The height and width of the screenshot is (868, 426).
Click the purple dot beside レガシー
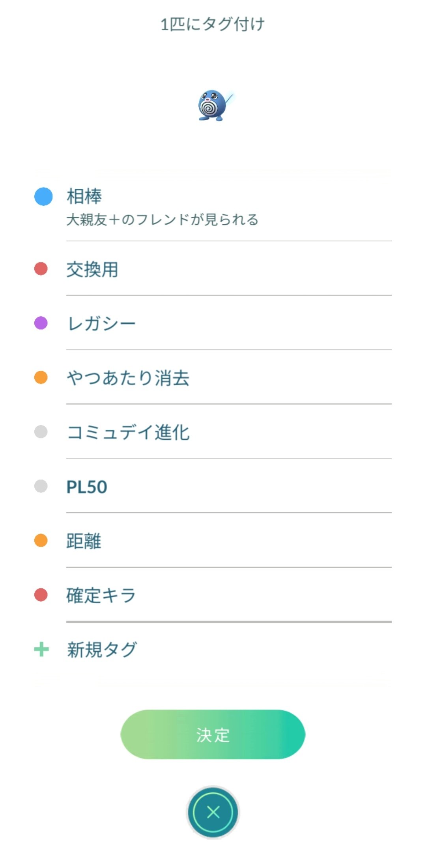click(41, 323)
